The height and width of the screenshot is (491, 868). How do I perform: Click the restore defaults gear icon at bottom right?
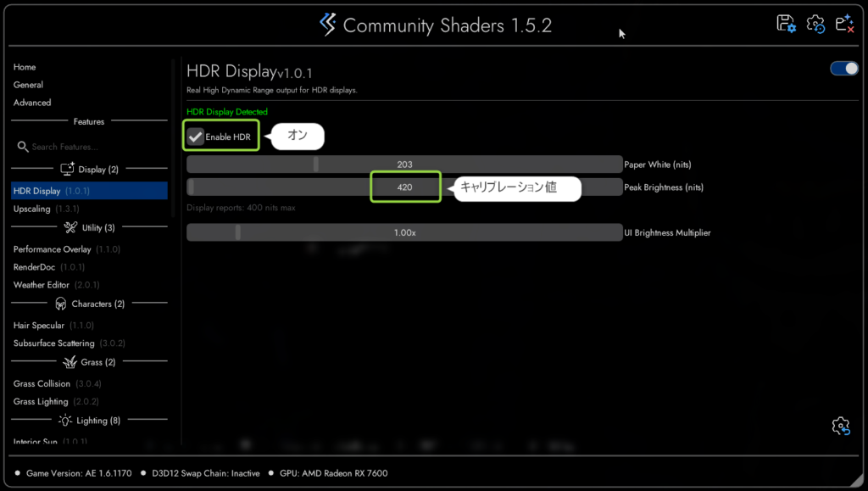pos(840,426)
